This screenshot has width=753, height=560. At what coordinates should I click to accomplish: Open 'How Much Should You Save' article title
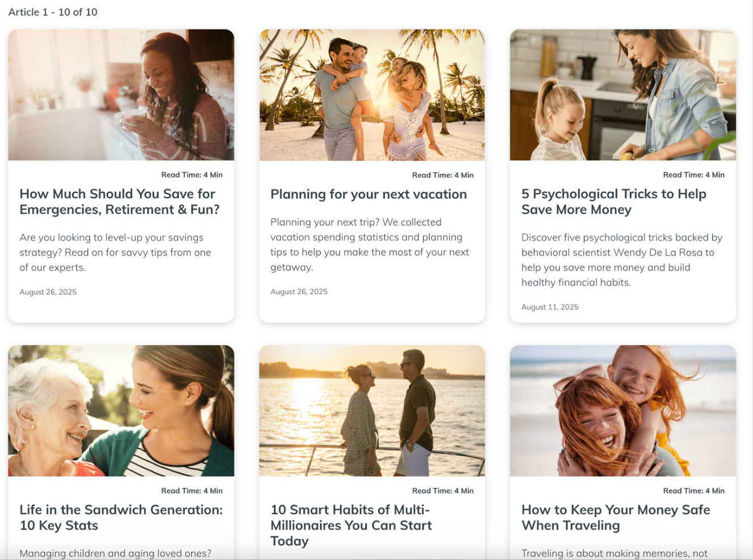click(x=120, y=202)
